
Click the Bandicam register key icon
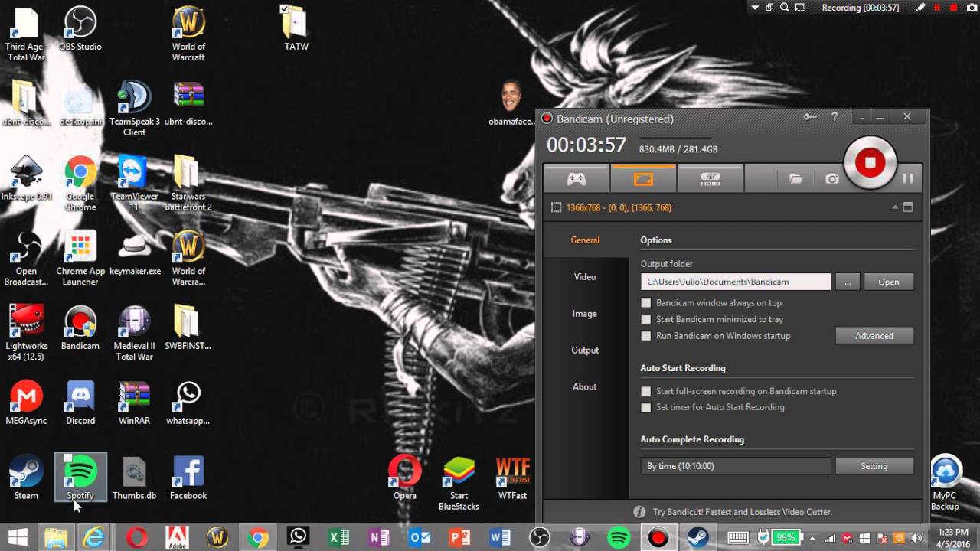coord(810,117)
